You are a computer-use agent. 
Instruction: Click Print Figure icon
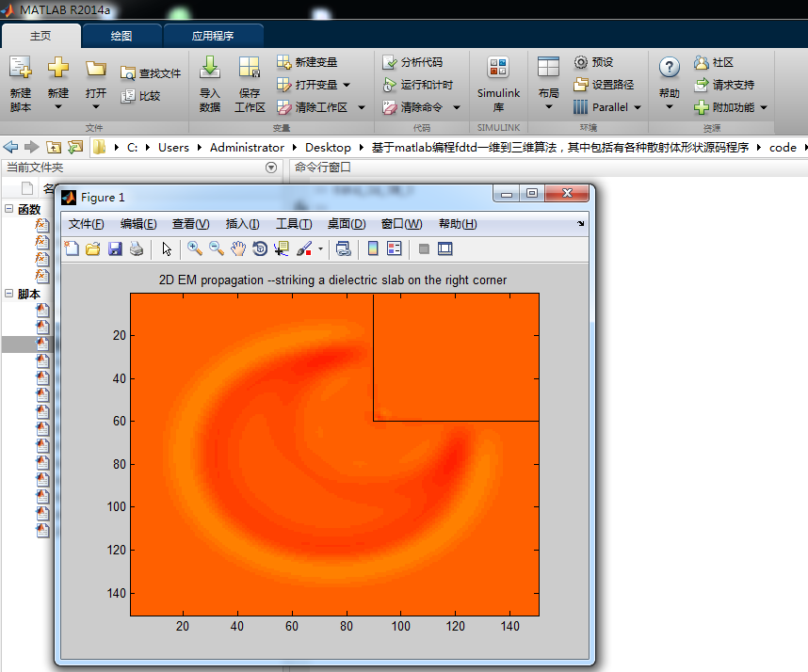coord(137,249)
